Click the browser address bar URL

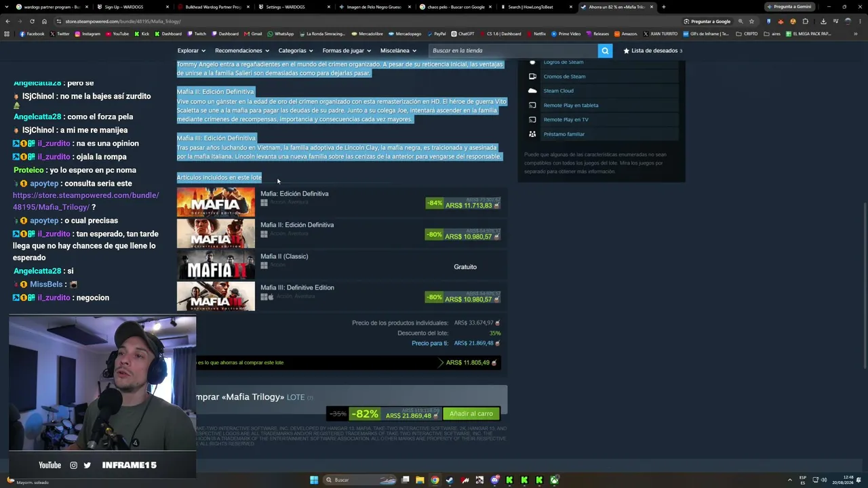point(123,21)
